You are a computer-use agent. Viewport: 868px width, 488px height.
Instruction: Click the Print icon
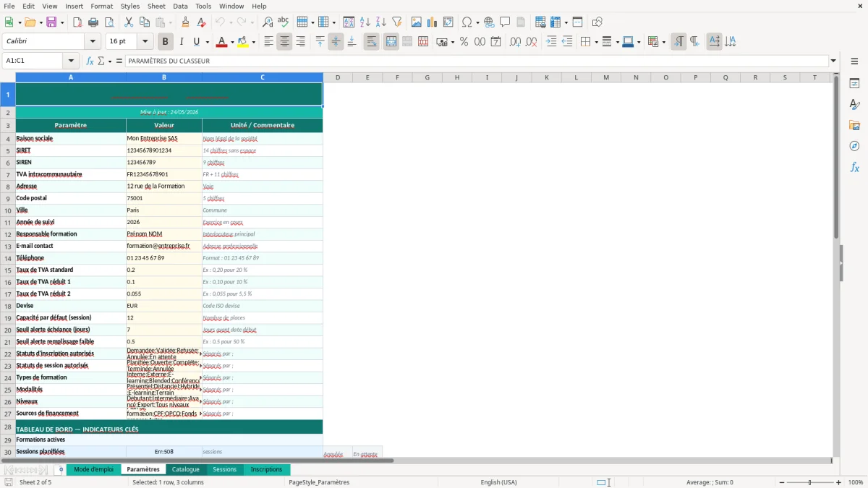93,22
